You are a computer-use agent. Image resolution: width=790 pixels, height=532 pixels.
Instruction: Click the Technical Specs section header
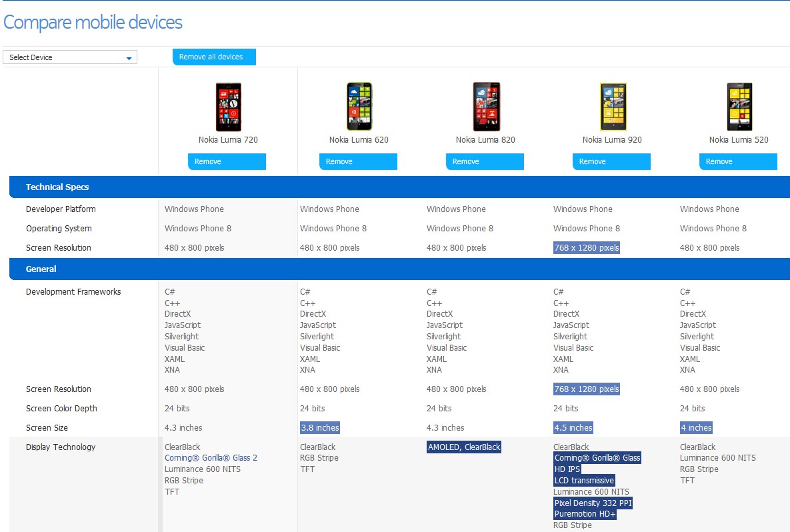pyautogui.click(x=399, y=187)
